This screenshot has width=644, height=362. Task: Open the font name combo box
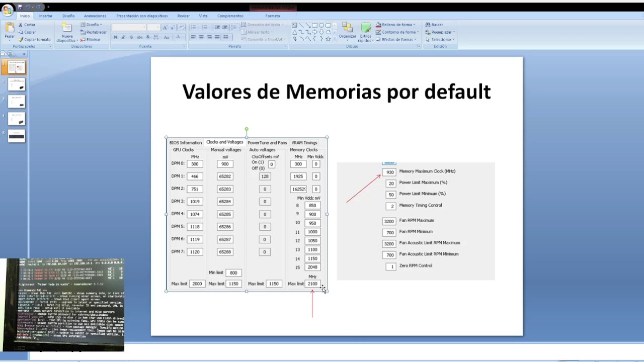pos(129,27)
